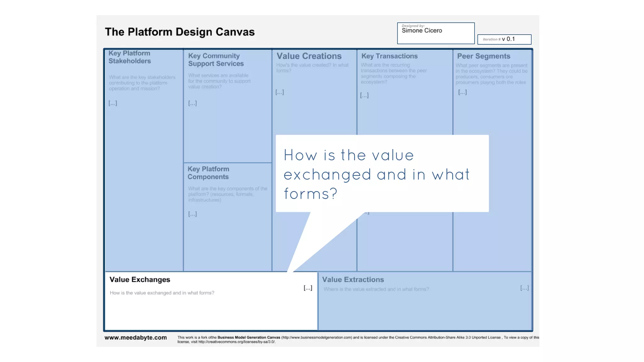Viewport: 644px width, 362px height.
Task: Select the 'Value Creations' heading
Action: (x=309, y=56)
